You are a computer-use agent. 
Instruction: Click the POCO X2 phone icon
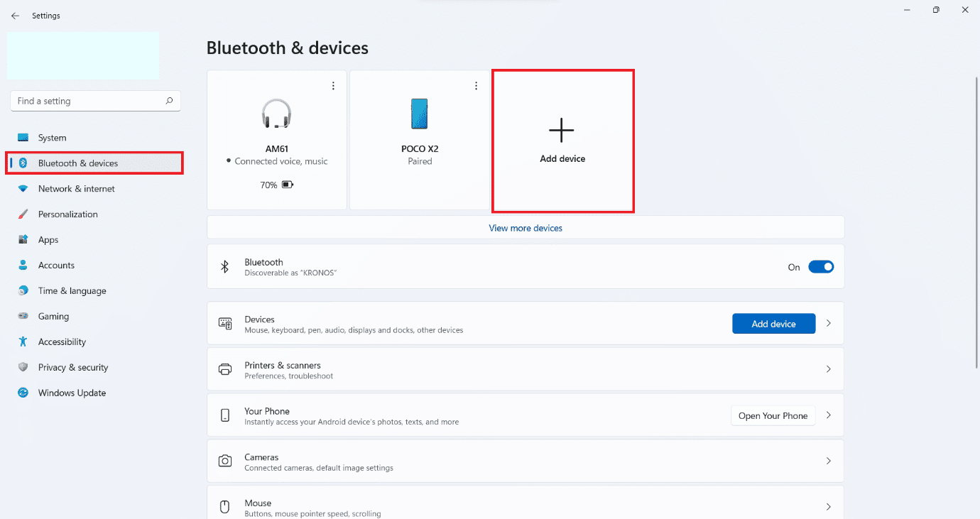pos(420,114)
